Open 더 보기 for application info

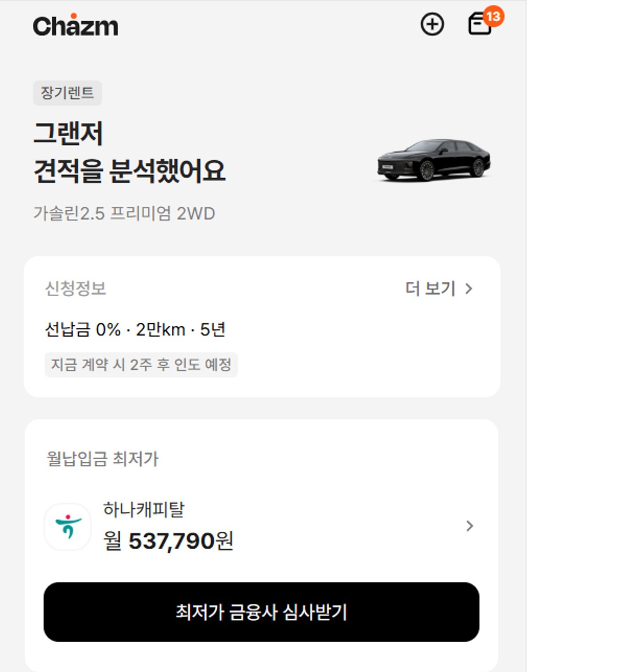430,289
